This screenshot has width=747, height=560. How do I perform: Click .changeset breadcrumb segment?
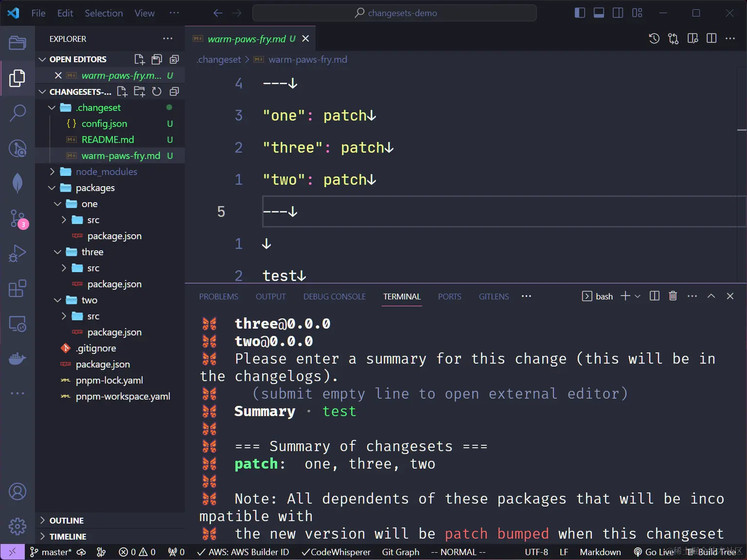pyautogui.click(x=219, y=59)
